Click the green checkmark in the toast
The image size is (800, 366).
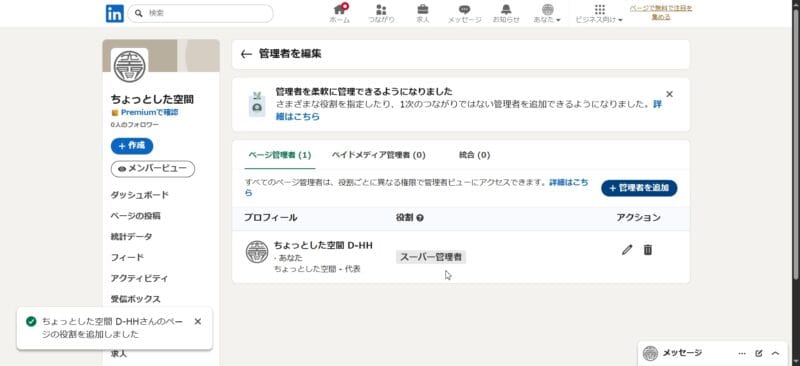31,322
